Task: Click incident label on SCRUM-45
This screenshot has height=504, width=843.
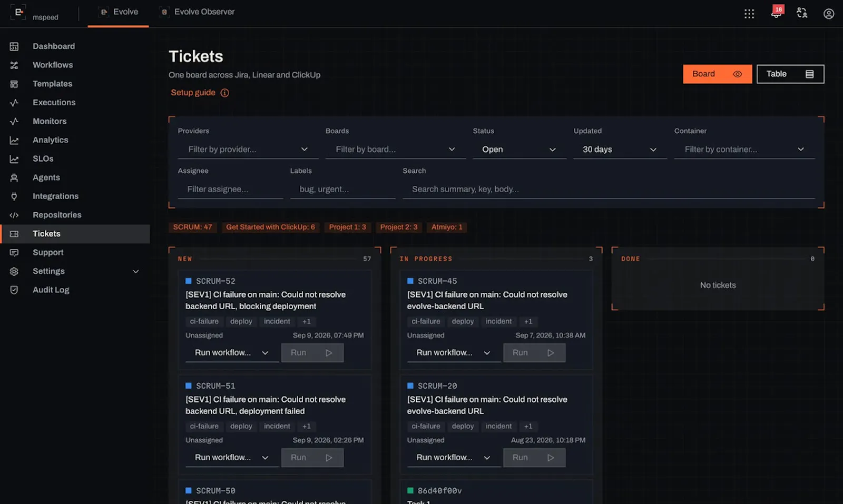Action: pos(498,322)
